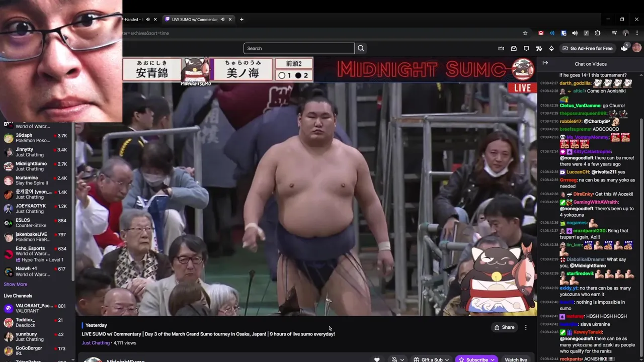Open the notification bell dropdown
Screen dimensions: 644x362
pyautogui.click(x=398, y=359)
